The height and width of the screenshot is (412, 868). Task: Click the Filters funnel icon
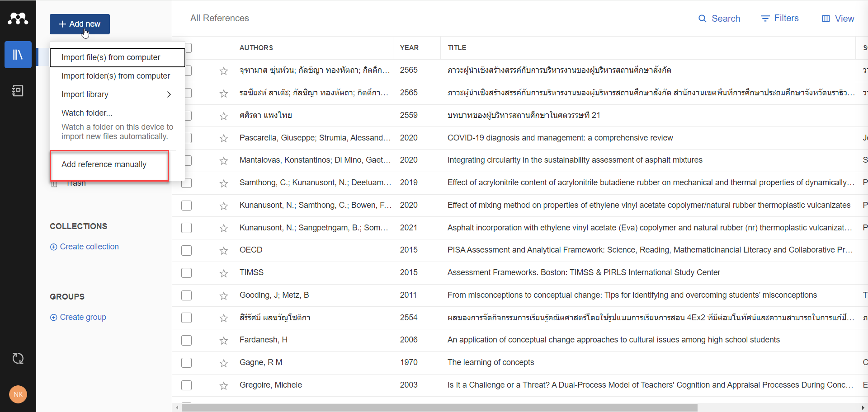765,19
